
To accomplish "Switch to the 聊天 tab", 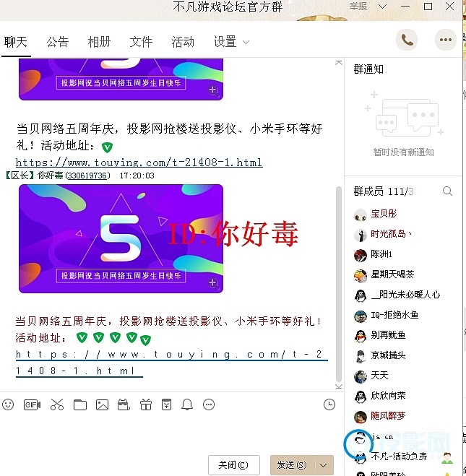I will tap(16, 42).
